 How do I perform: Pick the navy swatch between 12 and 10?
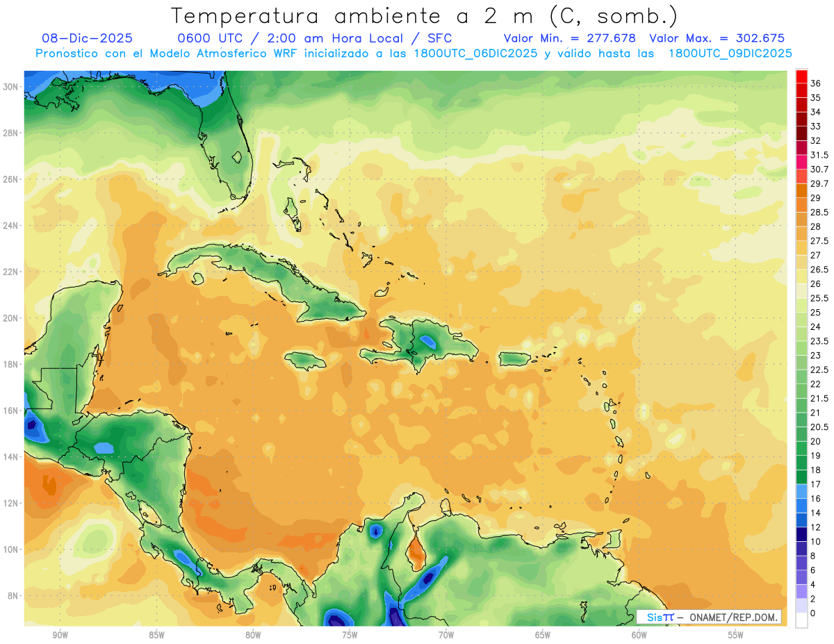tap(801, 534)
